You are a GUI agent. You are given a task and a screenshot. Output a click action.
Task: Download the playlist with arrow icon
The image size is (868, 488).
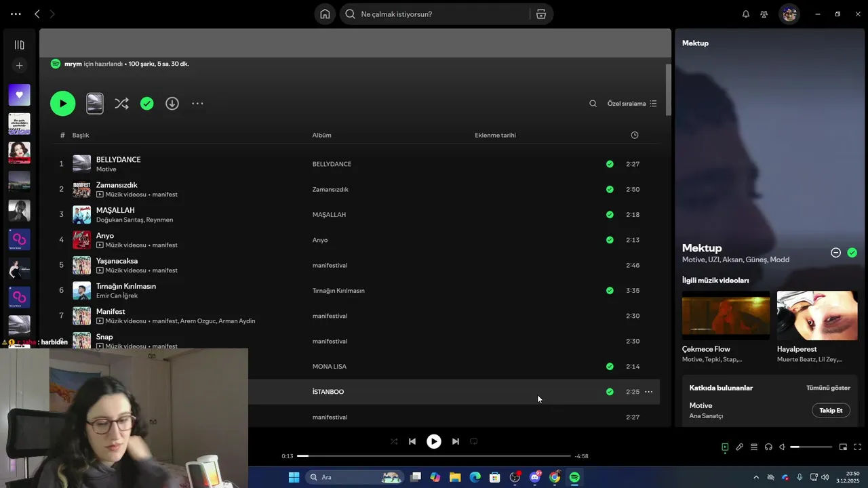(x=172, y=104)
